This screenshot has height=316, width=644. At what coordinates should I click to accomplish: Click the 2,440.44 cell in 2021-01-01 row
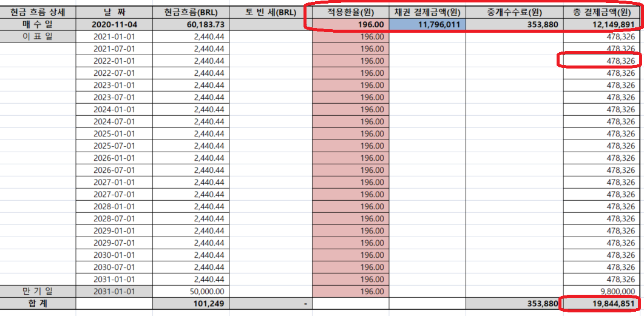pos(191,37)
